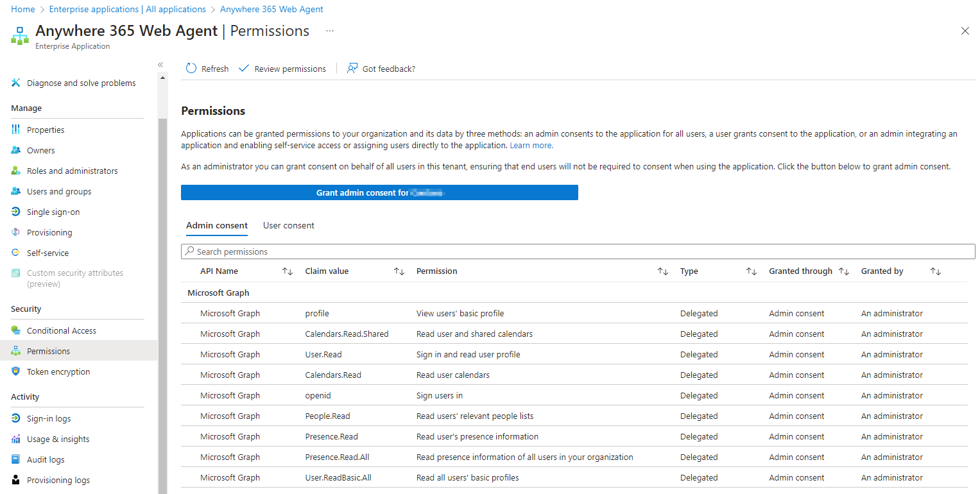Click the Microsoft Graph group header row
The width and height of the screenshot is (980, 494).
click(574, 293)
